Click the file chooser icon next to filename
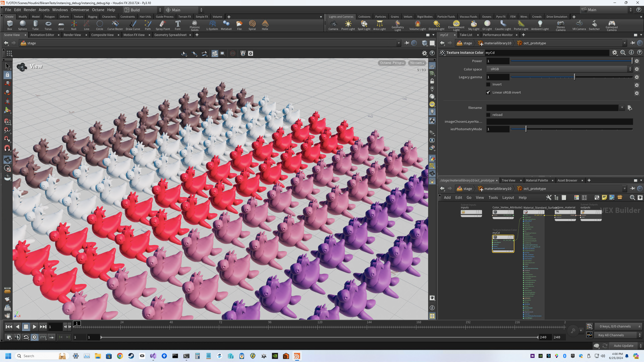 [x=630, y=108]
